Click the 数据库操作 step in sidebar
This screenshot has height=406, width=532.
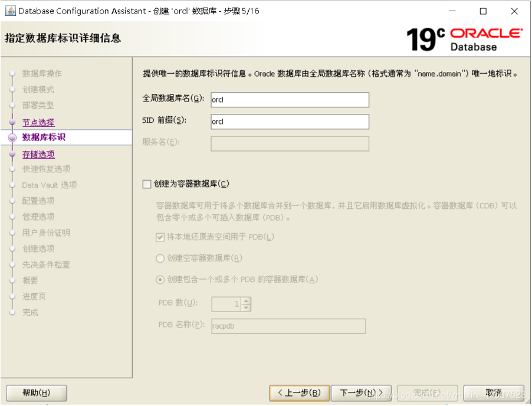(x=42, y=73)
